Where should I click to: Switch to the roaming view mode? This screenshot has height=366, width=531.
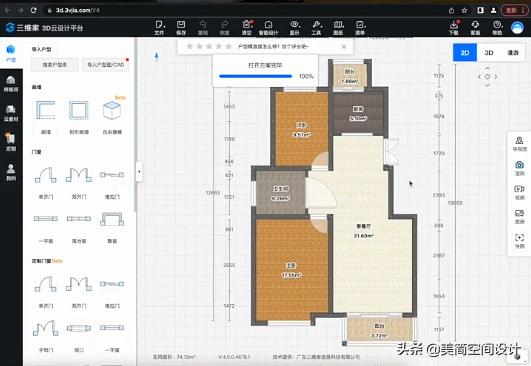pyautogui.click(x=512, y=52)
